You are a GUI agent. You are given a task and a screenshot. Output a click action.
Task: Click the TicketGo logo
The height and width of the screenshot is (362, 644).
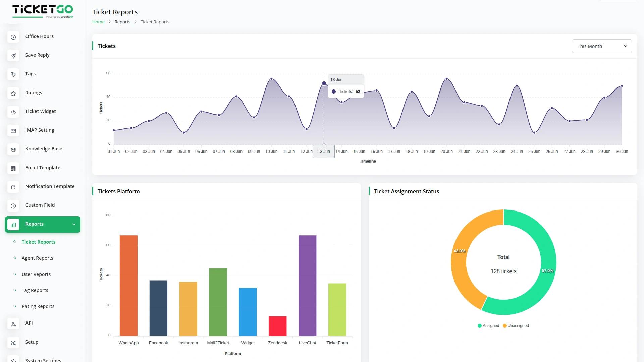click(43, 11)
